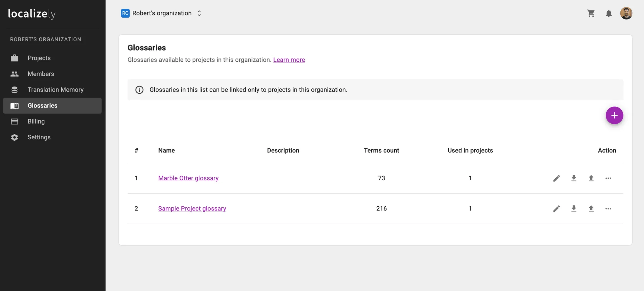644x291 pixels.
Task: Click the Action column header
Action: click(607, 150)
